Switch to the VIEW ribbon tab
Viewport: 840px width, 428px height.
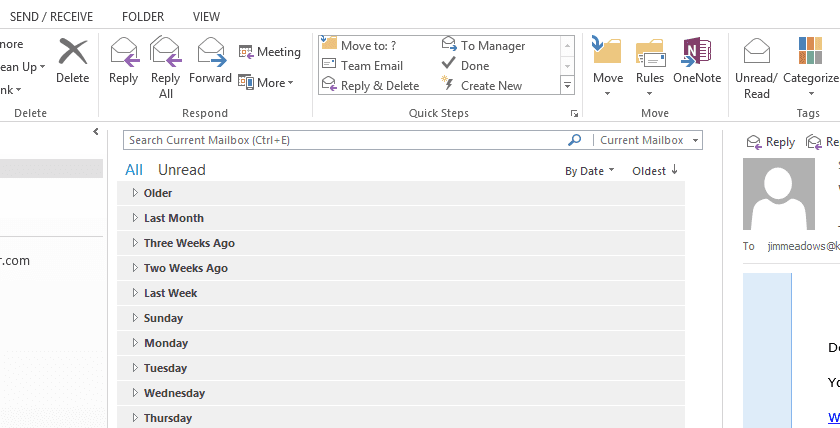207,17
